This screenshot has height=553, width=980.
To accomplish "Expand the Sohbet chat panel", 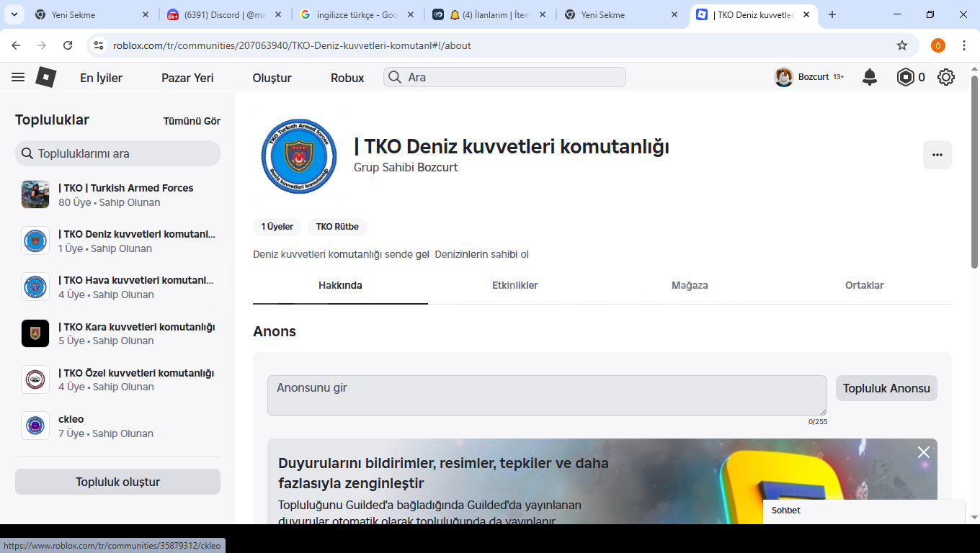I will 863,511.
